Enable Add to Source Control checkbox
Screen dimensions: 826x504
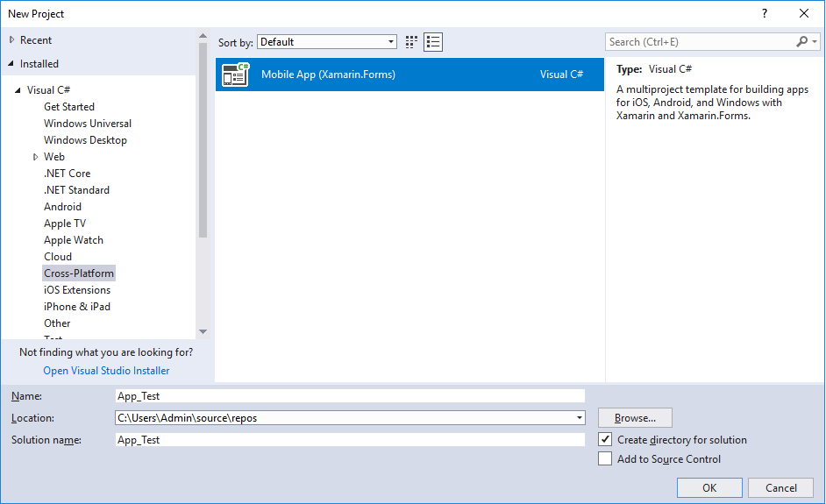pyautogui.click(x=605, y=458)
